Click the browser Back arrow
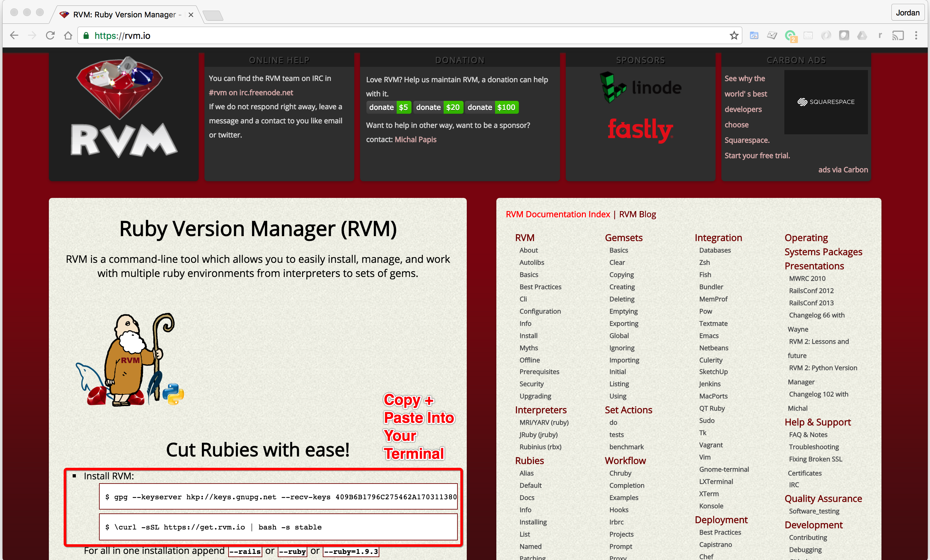 coord(14,35)
